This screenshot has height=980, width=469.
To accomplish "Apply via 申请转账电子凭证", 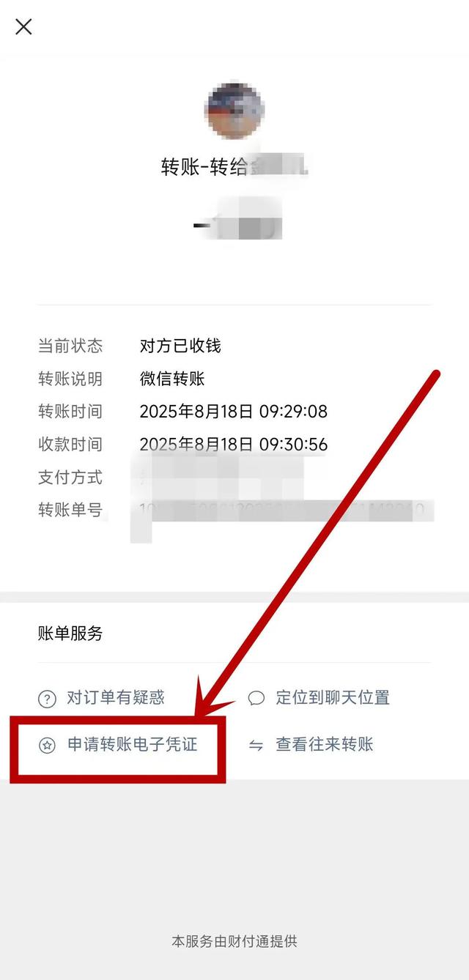I will pos(133,745).
